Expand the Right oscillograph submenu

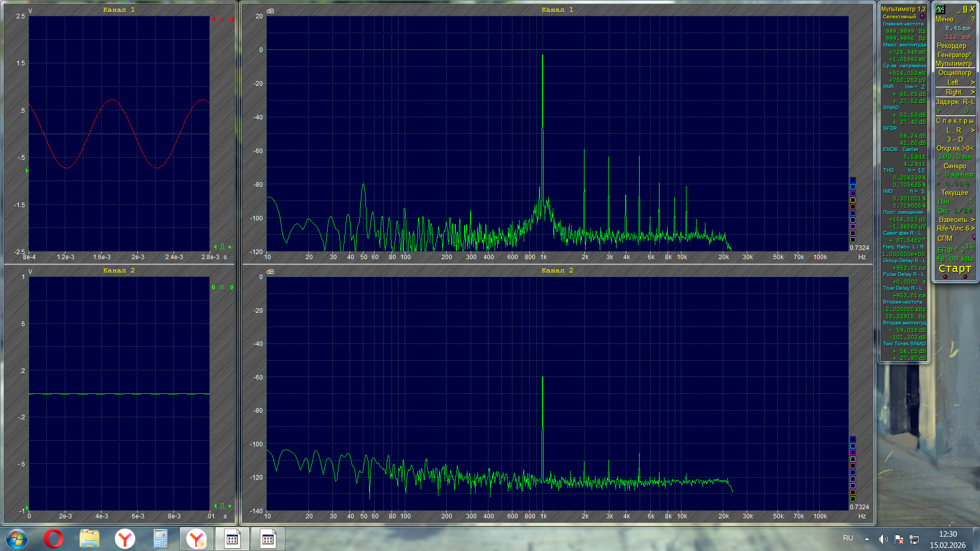pos(954,92)
